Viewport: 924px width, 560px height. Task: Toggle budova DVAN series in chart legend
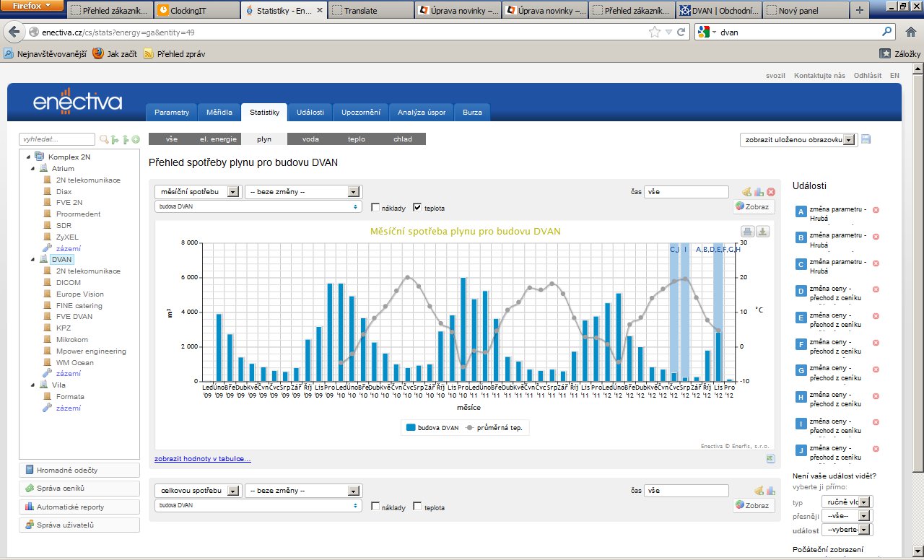coord(432,428)
